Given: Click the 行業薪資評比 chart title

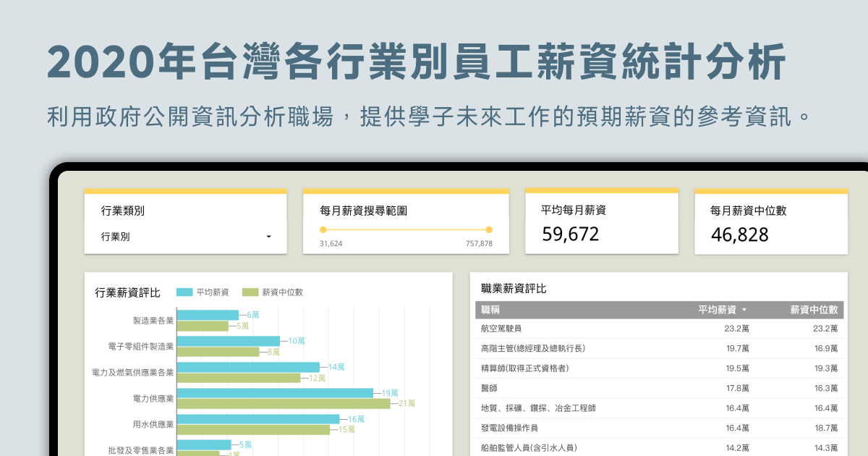Looking at the screenshot, I should 127,292.
